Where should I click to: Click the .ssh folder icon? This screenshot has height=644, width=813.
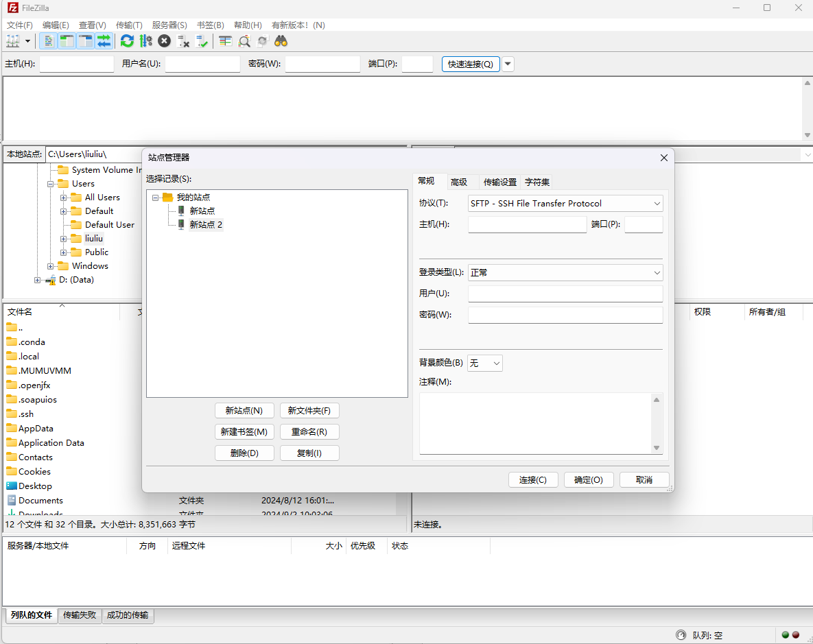tap(12, 414)
